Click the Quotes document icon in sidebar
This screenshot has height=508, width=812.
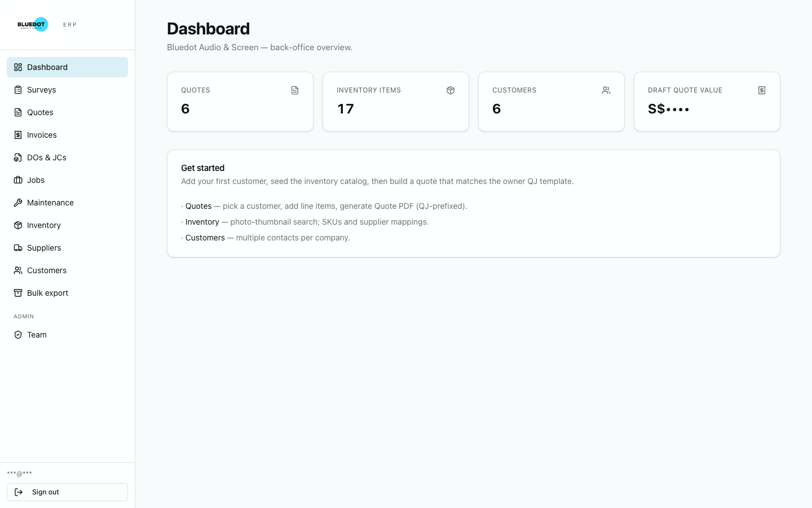pos(18,112)
